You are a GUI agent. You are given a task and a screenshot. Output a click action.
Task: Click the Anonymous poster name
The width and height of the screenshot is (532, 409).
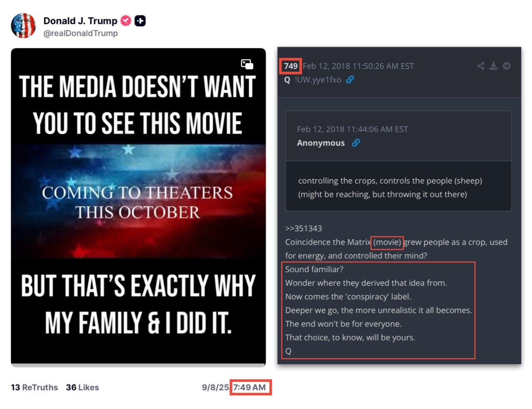pyautogui.click(x=321, y=143)
